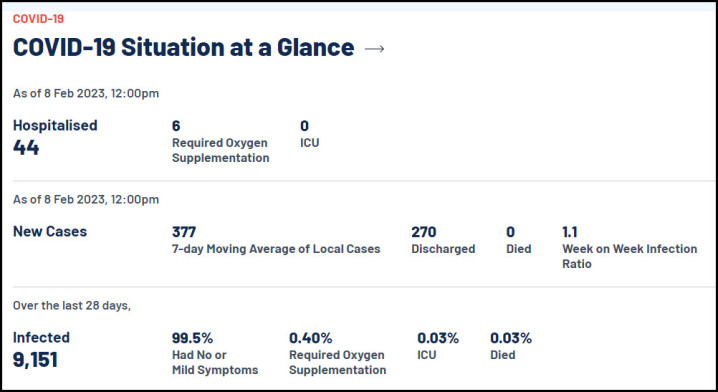Click the 0.03% Died percentage

pyautogui.click(x=511, y=338)
